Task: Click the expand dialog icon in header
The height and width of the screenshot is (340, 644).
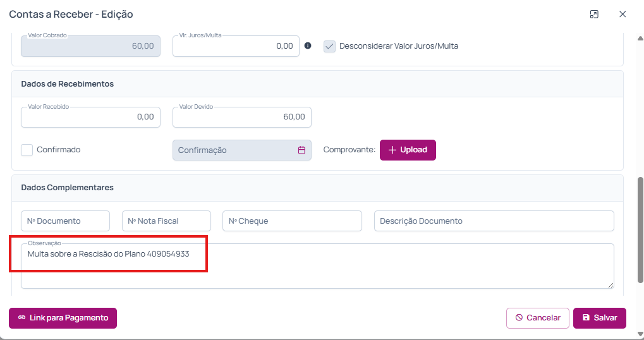Action: click(x=594, y=14)
